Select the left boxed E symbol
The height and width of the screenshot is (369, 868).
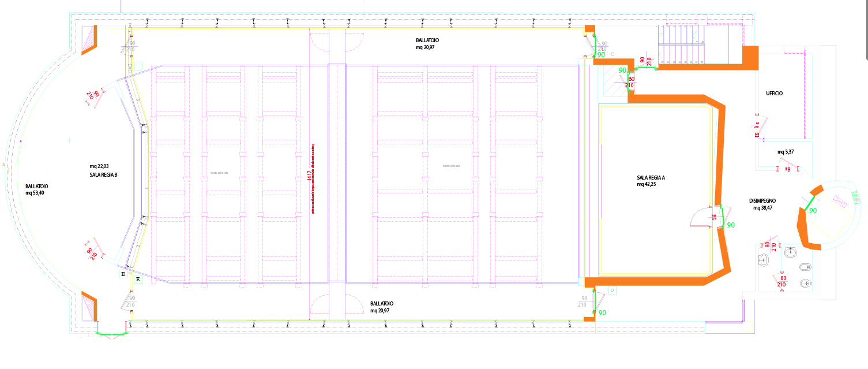123,275
